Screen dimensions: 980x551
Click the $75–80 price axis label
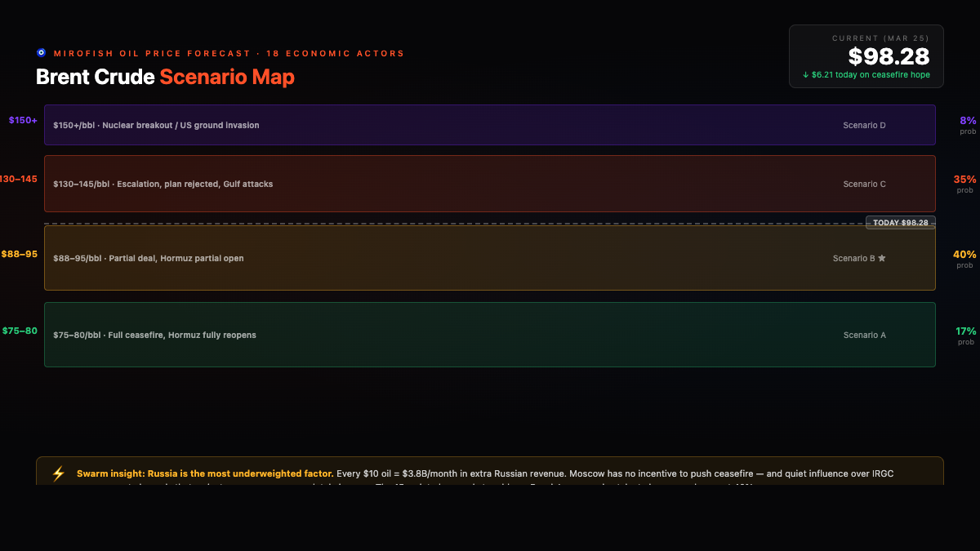click(20, 331)
